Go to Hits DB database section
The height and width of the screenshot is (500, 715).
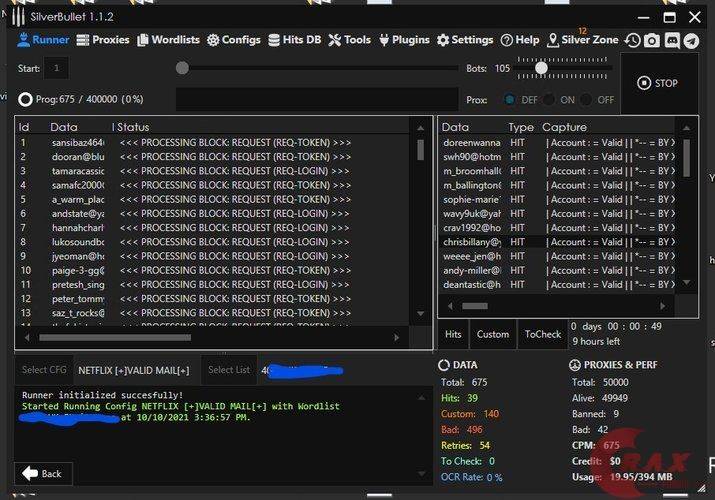click(x=295, y=40)
